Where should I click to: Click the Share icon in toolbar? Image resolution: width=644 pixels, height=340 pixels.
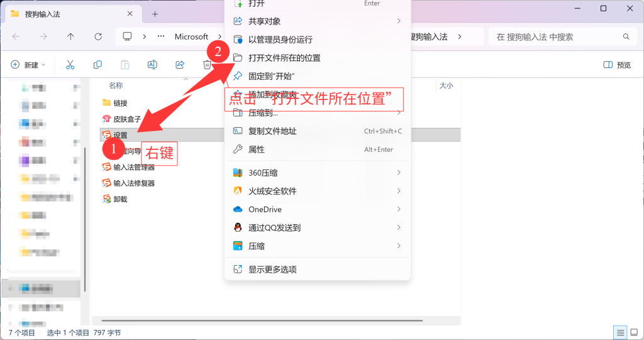180,65
